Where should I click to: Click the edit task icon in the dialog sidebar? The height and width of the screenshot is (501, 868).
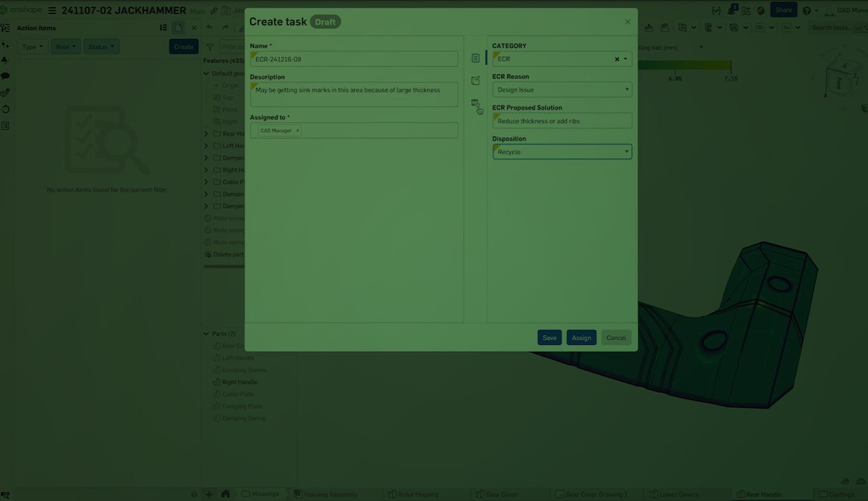click(x=476, y=80)
